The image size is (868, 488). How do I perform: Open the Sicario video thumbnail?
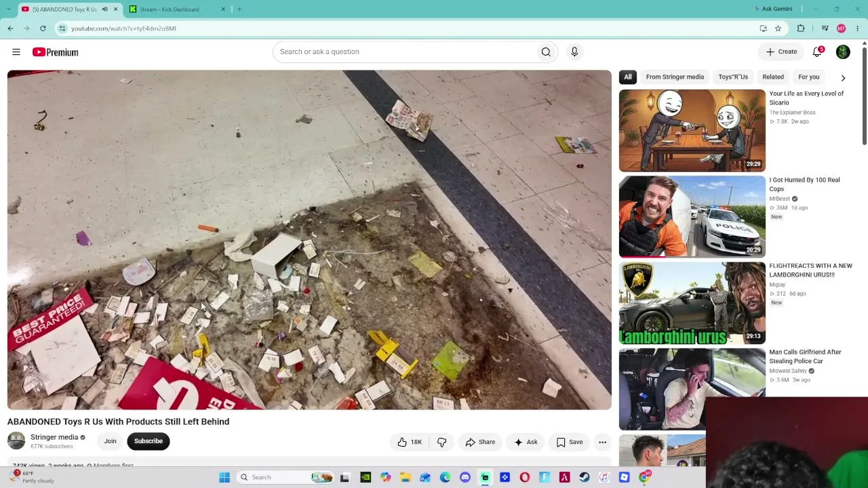click(x=692, y=131)
